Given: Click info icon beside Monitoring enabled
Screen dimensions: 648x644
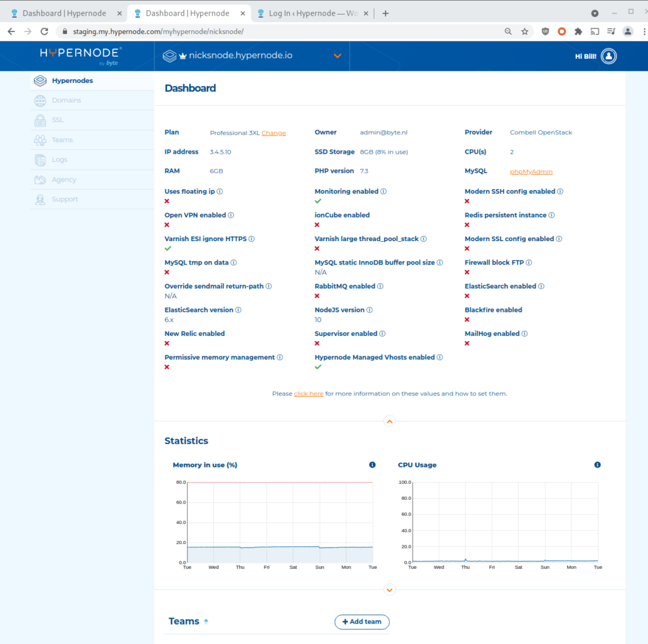Looking at the screenshot, I should tap(383, 191).
